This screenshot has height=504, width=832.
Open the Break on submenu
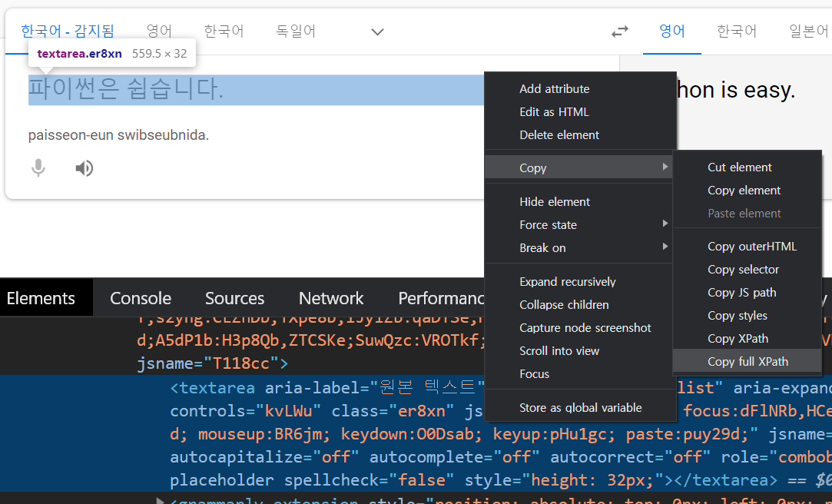click(578, 247)
